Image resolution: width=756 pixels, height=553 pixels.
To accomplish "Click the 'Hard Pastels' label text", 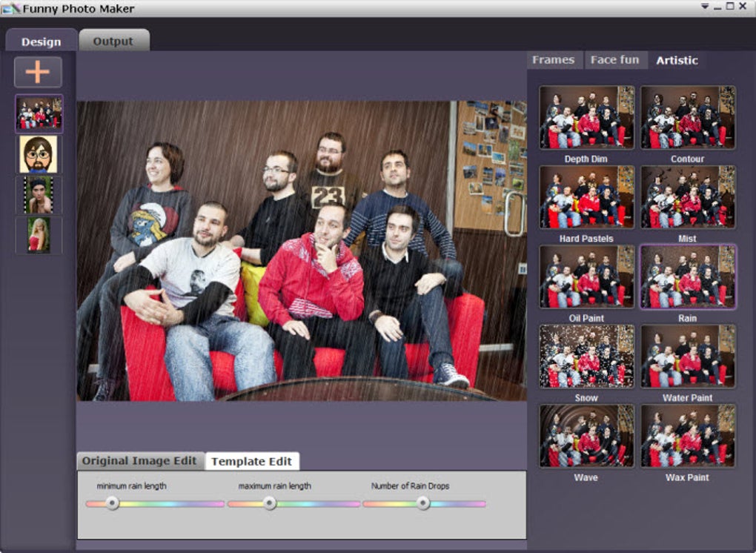I will click(x=586, y=239).
